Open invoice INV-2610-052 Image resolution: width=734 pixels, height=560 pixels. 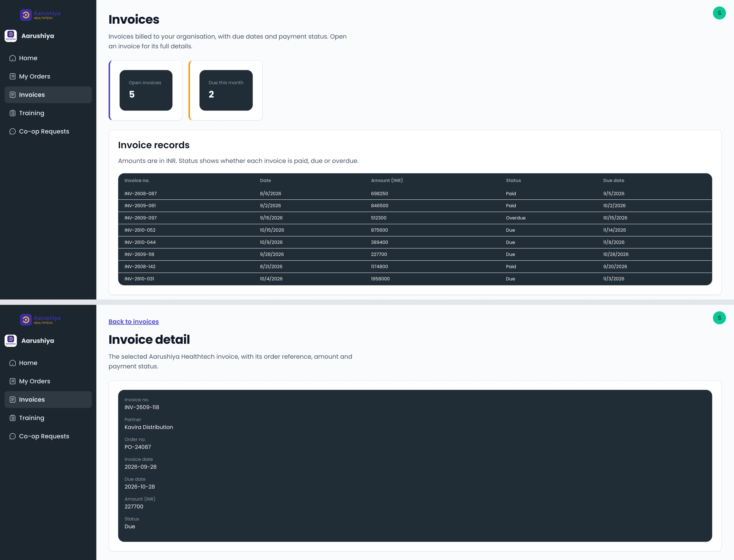pyautogui.click(x=415, y=230)
